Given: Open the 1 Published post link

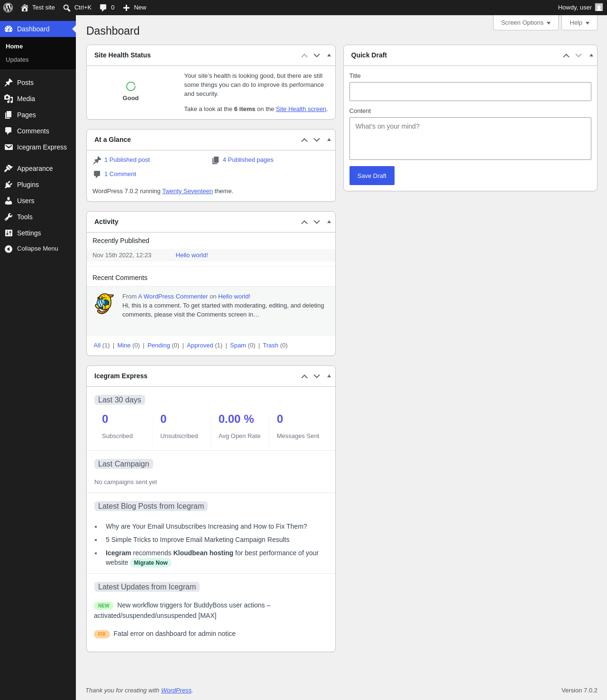Looking at the screenshot, I should point(127,160).
